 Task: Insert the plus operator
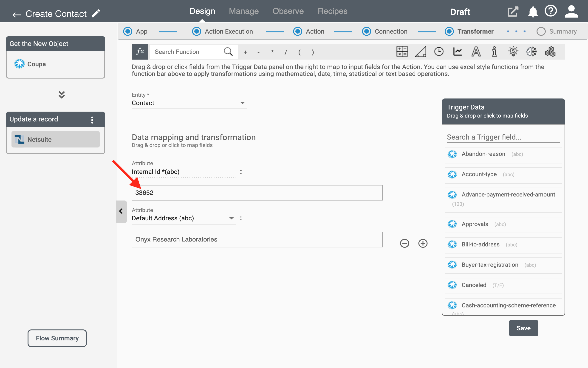tap(246, 52)
